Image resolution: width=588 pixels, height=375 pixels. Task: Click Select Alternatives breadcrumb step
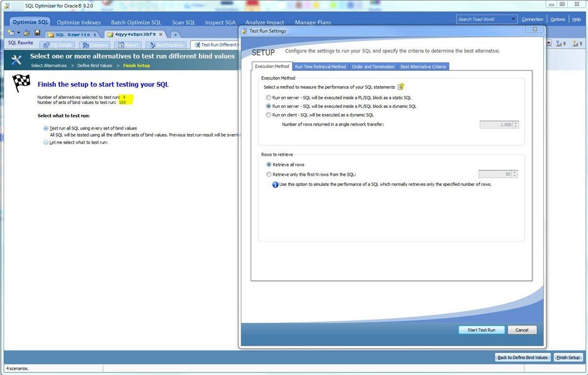pos(49,66)
